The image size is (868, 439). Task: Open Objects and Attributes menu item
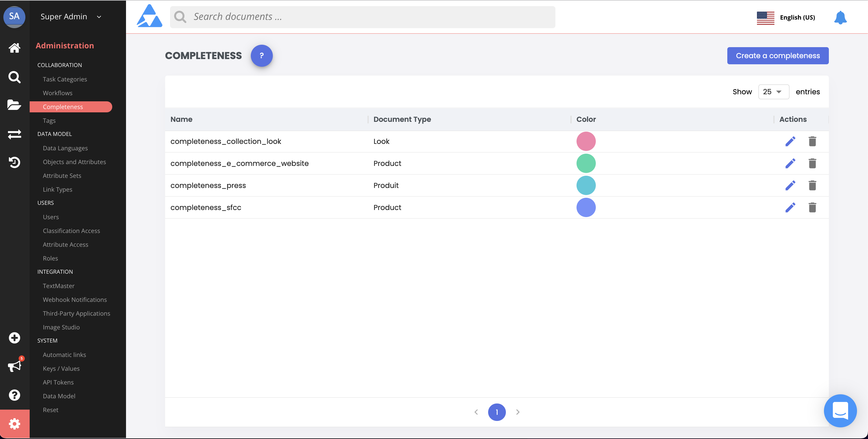(x=74, y=162)
